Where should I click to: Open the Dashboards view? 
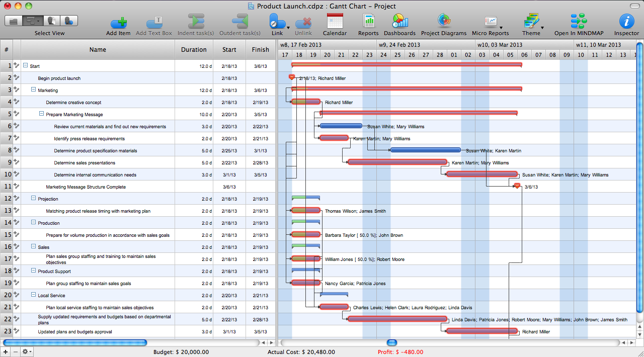(399, 23)
